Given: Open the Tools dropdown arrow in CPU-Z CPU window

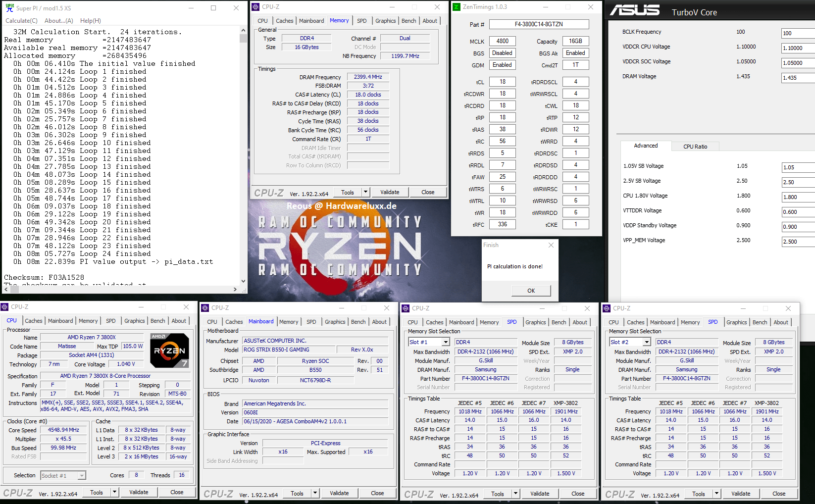Looking at the screenshot, I should click(x=114, y=492).
